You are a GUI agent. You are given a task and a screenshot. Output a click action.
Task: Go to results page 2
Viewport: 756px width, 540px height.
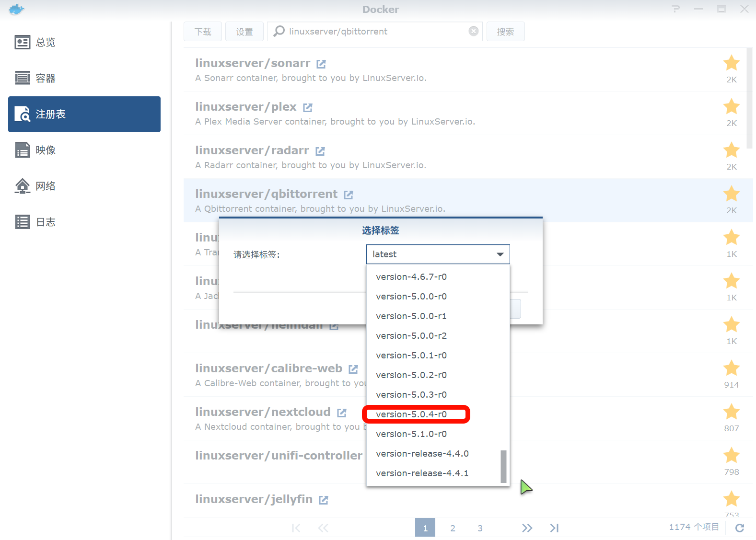pyautogui.click(x=453, y=528)
